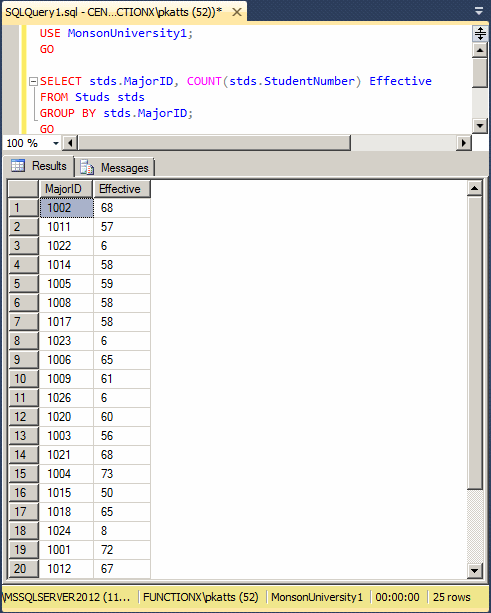Screen dimensions: 491x613
Task: Click the editor split handle icon
Action: [480, 33]
